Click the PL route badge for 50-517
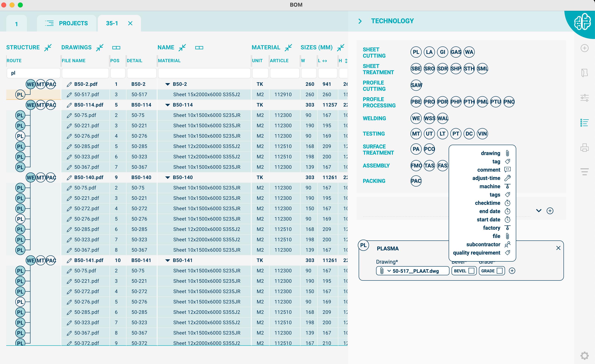Viewport: 595px width, 364px height. 20,95
